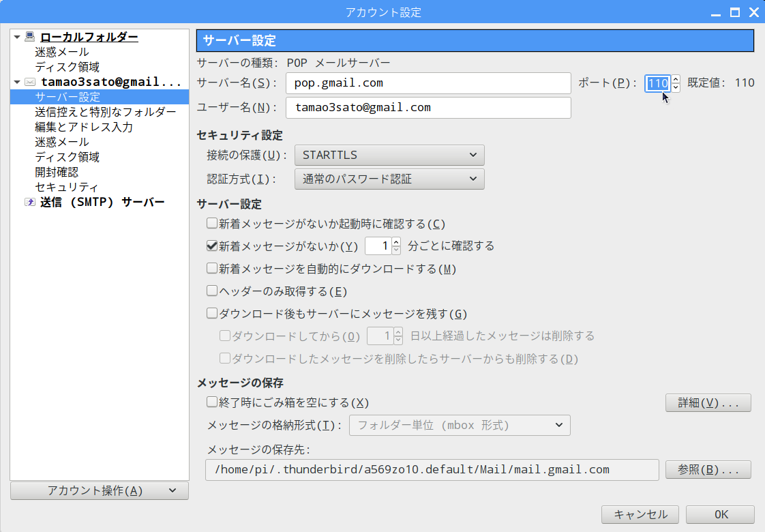765x532 pixels.
Task: Uncheck 新着メッセージがないか interval checkbox
Action: (212, 246)
